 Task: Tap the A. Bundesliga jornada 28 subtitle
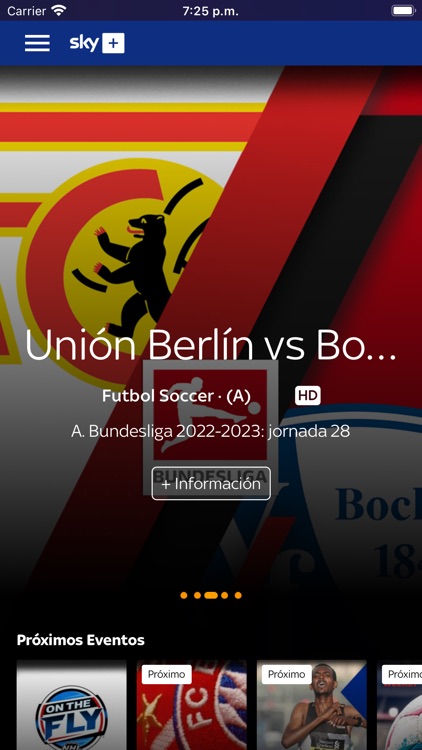[x=211, y=431]
